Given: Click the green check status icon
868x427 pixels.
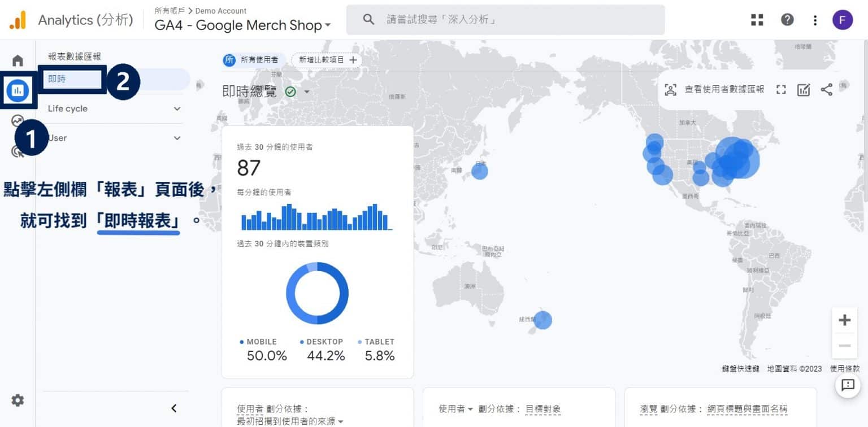Looking at the screenshot, I should (x=290, y=91).
